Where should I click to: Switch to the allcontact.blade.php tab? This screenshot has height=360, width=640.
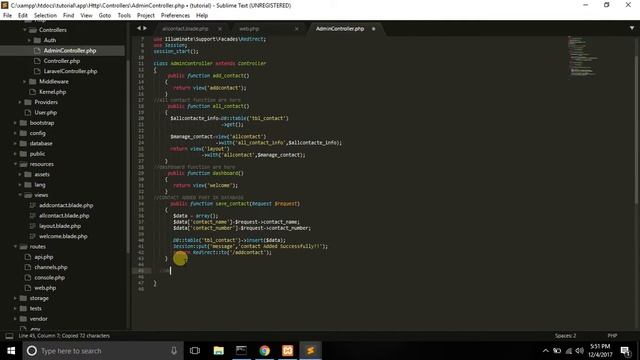coord(185,29)
